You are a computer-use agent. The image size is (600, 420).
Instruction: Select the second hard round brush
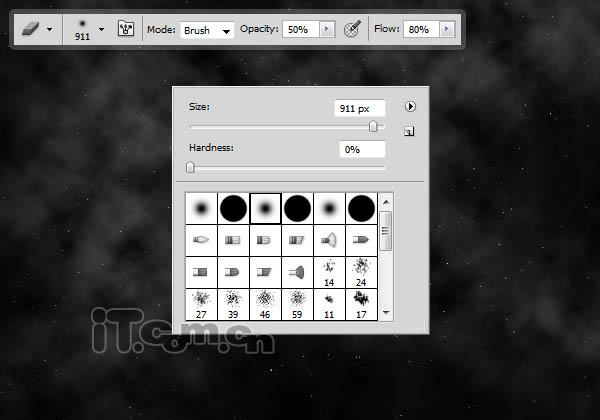pos(297,208)
